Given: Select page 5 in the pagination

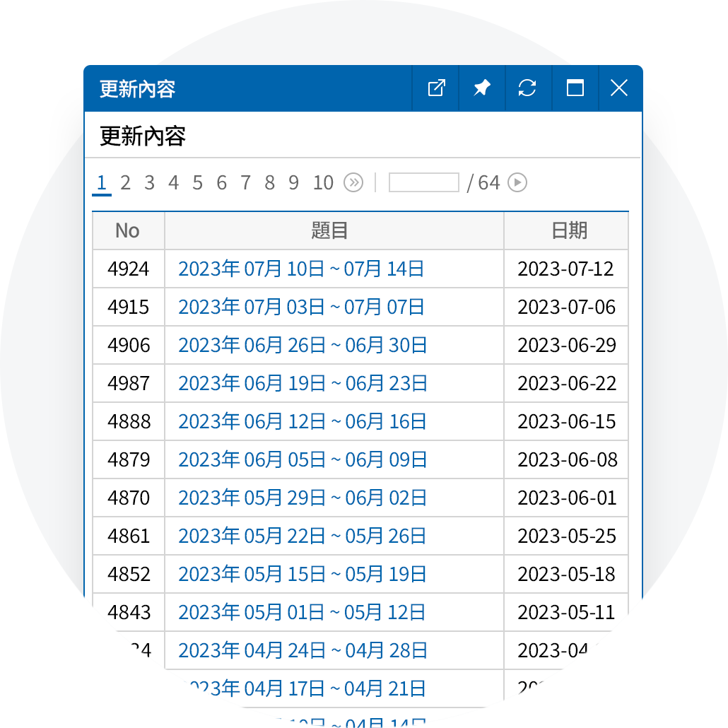Looking at the screenshot, I should [x=197, y=182].
